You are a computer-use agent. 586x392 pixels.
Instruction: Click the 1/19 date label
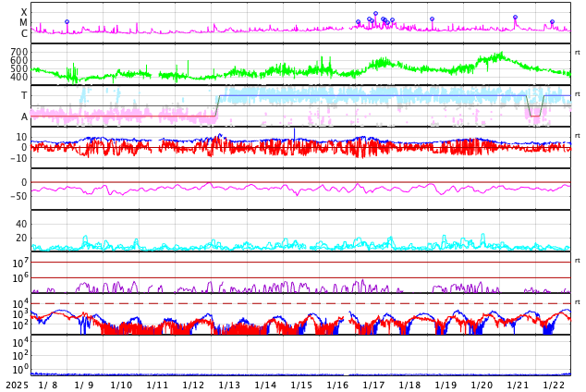[x=446, y=385]
